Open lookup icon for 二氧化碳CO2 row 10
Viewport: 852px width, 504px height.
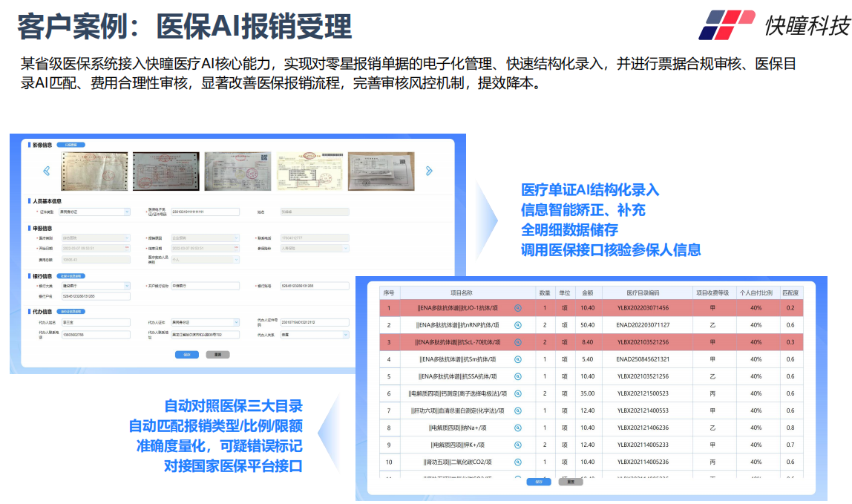[x=518, y=462]
